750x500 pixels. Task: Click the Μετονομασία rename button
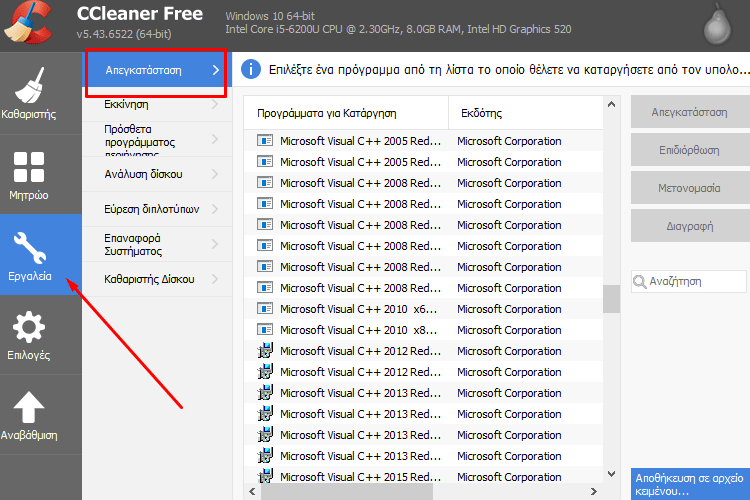(690, 188)
